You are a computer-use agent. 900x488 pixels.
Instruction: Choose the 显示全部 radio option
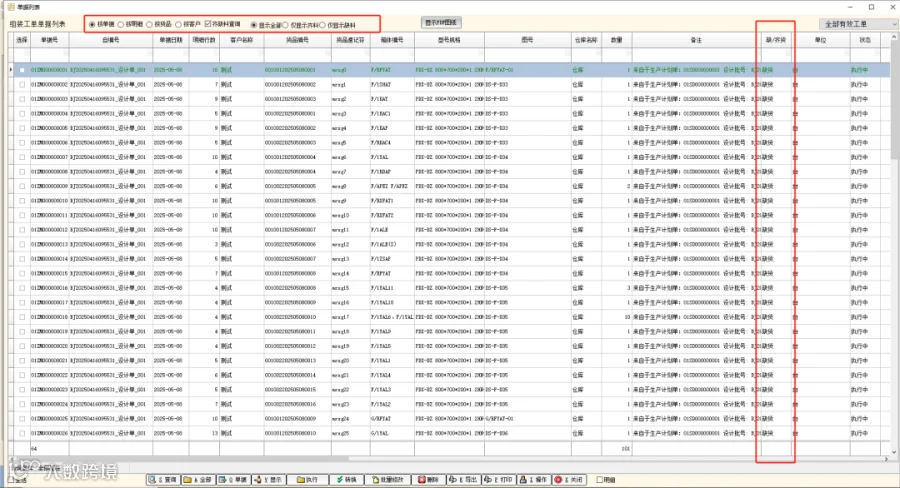point(254,25)
